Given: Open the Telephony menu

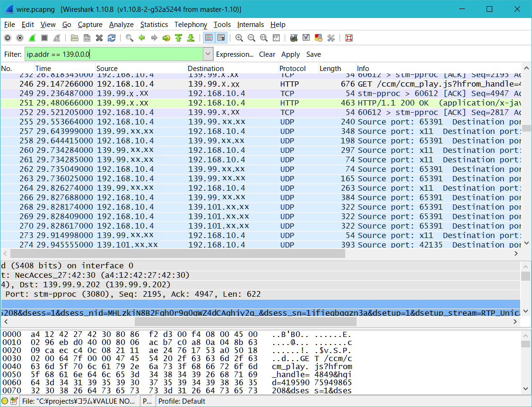Looking at the screenshot, I should click(191, 25).
